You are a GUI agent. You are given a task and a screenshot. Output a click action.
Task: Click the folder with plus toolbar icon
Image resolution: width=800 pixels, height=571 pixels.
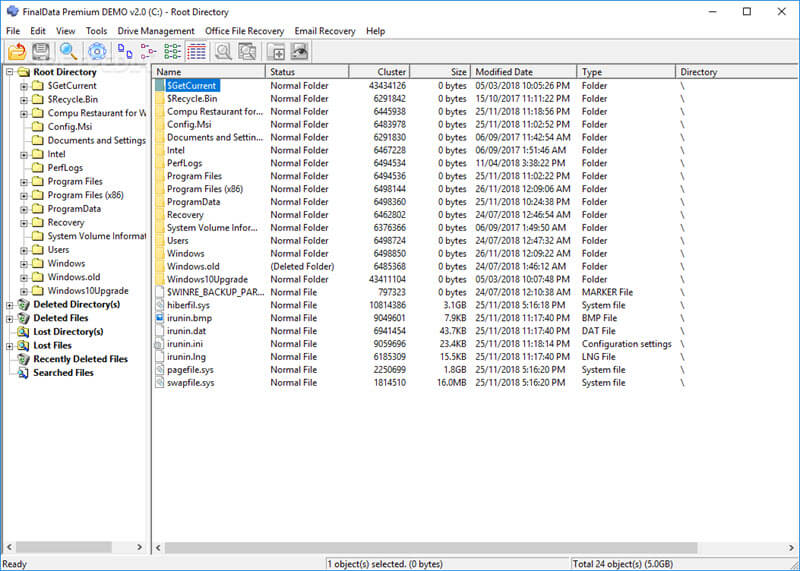(276, 52)
